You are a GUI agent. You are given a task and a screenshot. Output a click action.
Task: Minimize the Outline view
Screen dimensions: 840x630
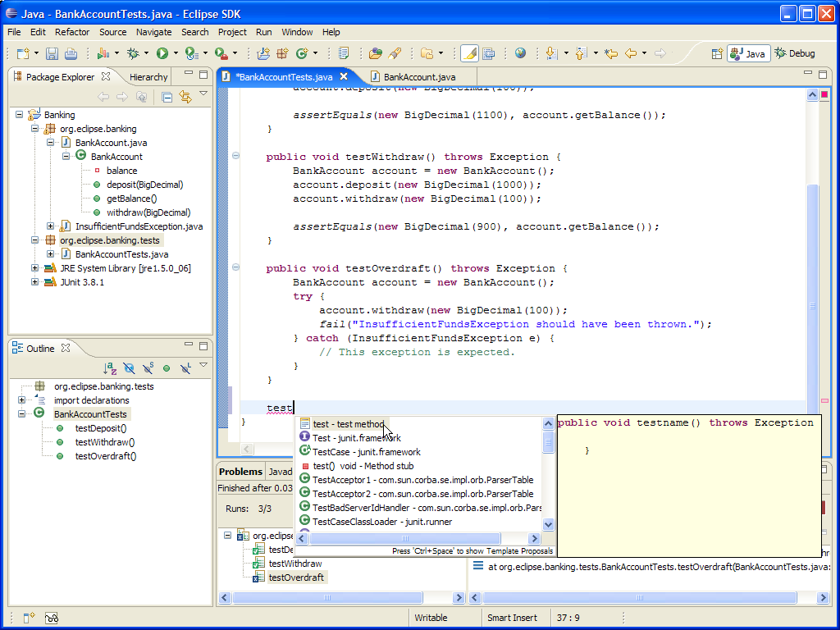[x=189, y=345]
